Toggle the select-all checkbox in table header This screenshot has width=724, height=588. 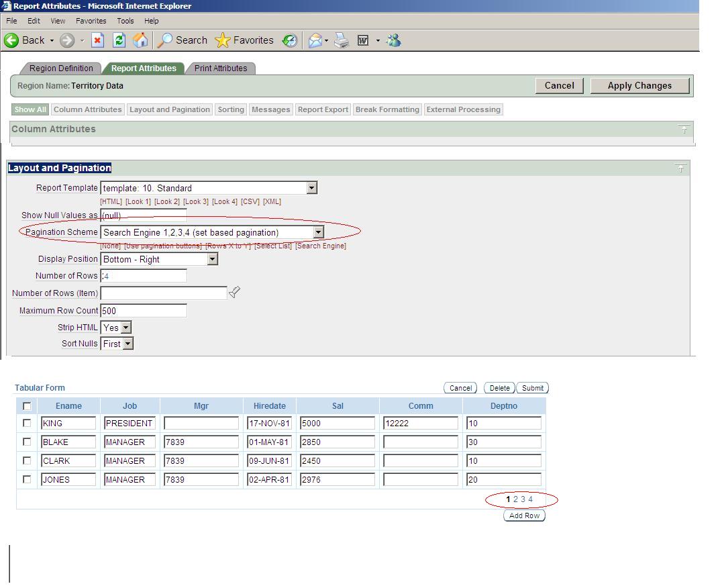27,406
